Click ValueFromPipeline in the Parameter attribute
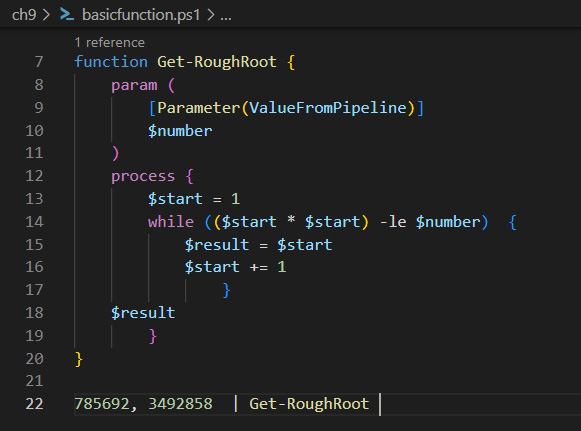Image resolution: width=581 pixels, height=431 pixels. [328, 108]
